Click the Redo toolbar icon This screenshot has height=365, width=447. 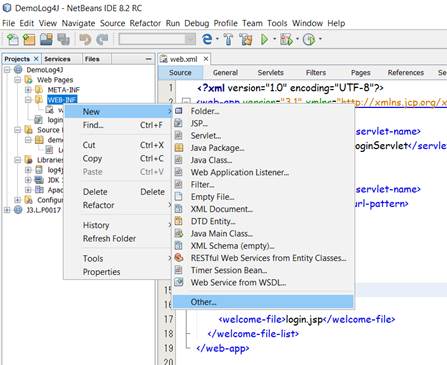102,39
